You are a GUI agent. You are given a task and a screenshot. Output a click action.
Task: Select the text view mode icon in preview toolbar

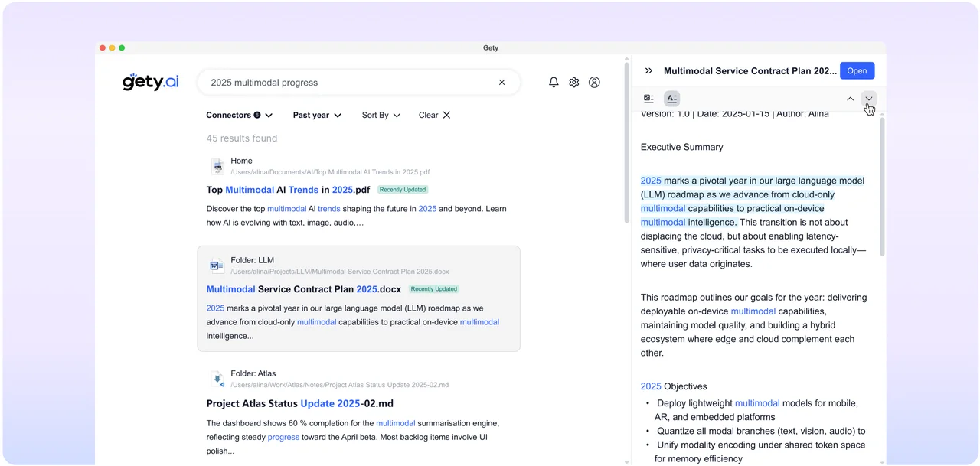pos(671,98)
